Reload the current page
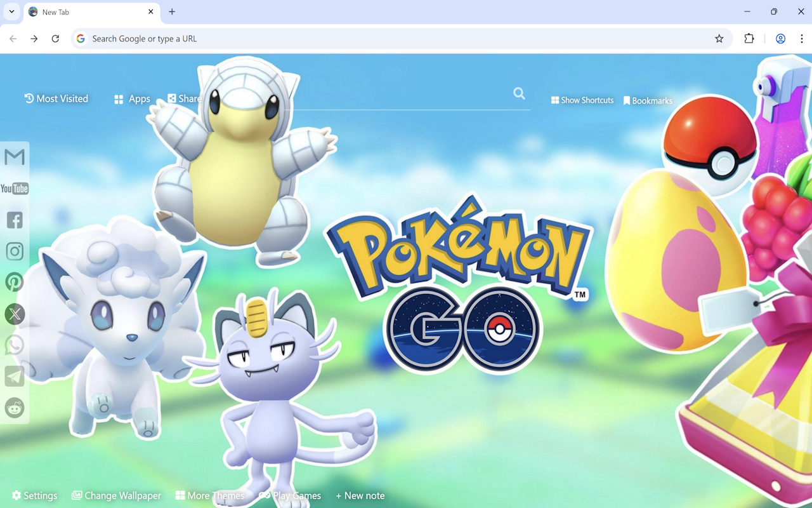Screen dimensions: 812x508 55,39
